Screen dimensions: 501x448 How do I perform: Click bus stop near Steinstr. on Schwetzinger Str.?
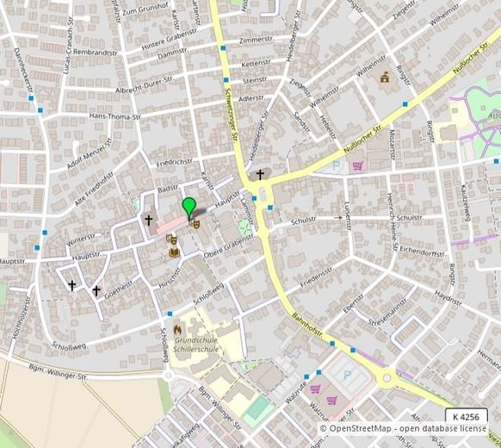coord(226,79)
